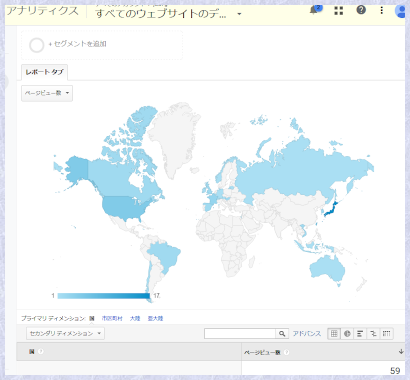
Task: Select 国 primary dimension
Action: tap(92, 319)
